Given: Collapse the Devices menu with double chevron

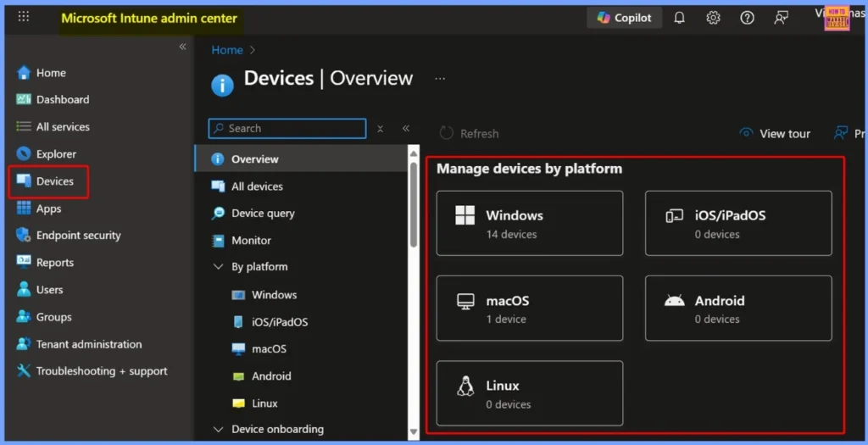Looking at the screenshot, I should click(406, 128).
